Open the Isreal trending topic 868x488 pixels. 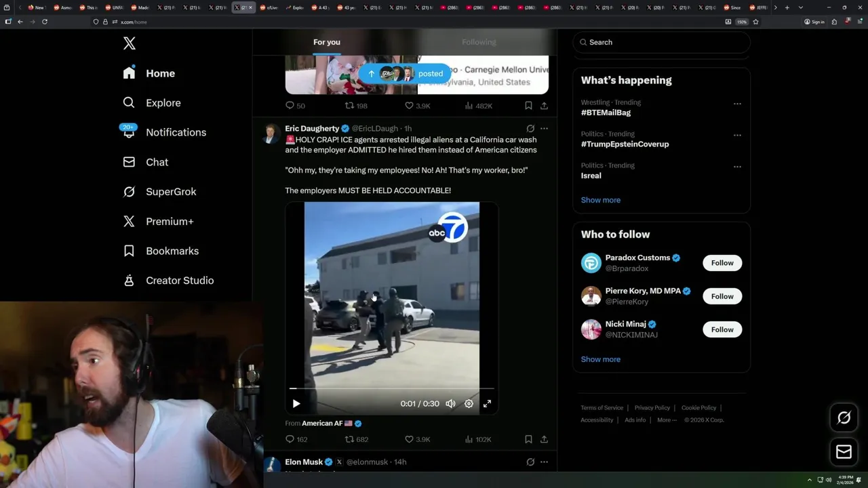coord(591,176)
